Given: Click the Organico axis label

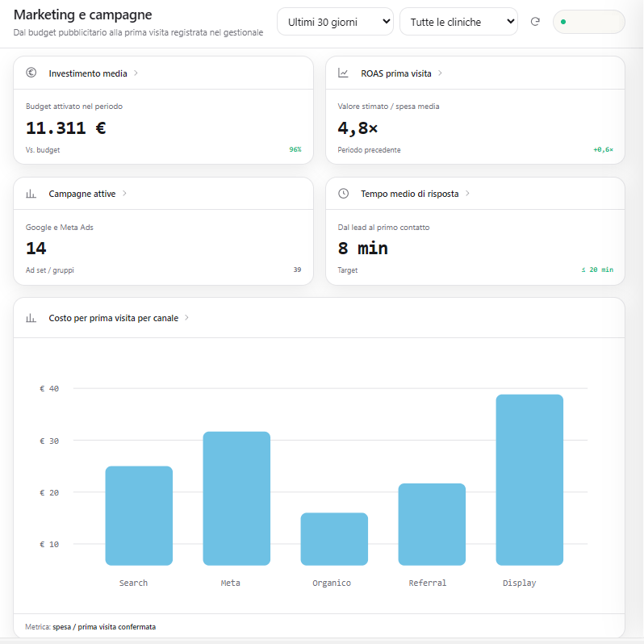Looking at the screenshot, I should pos(332,583).
